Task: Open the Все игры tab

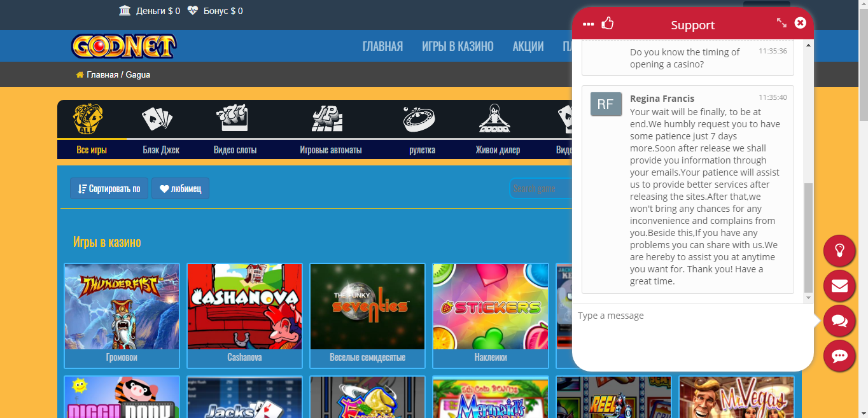Action: (x=92, y=150)
